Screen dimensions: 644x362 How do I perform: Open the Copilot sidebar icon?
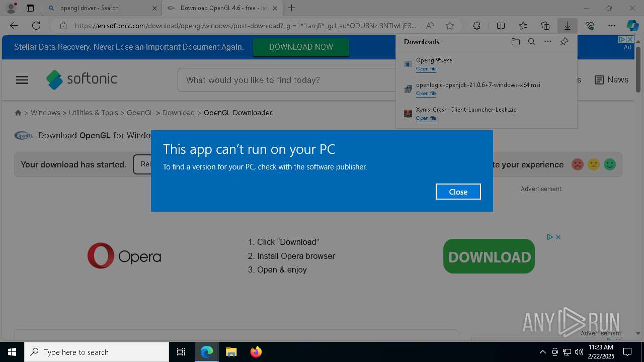tap(632, 26)
